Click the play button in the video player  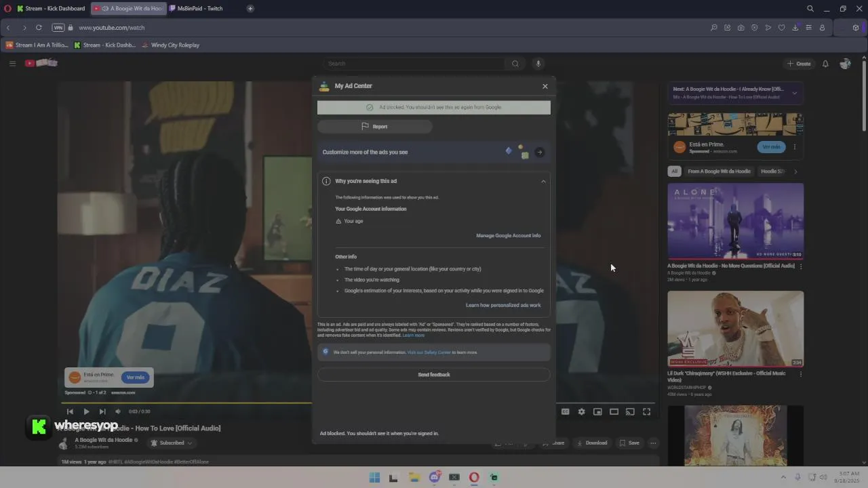[x=86, y=411]
